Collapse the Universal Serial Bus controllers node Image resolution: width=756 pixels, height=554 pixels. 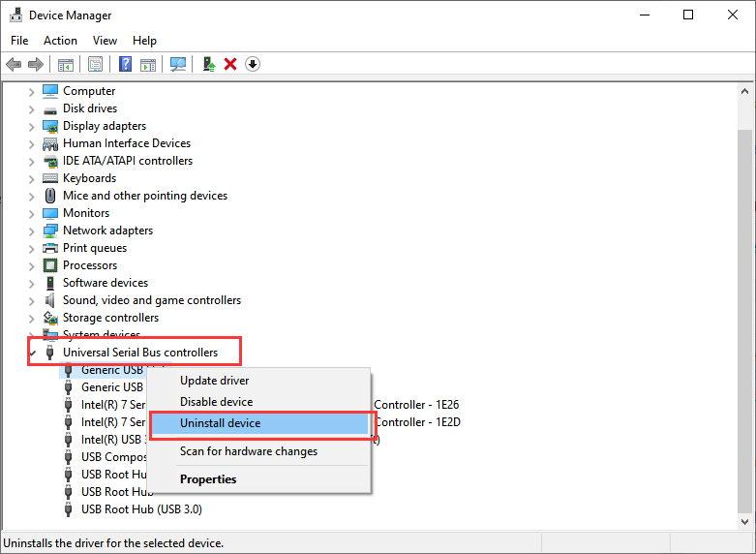[x=32, y=354]
